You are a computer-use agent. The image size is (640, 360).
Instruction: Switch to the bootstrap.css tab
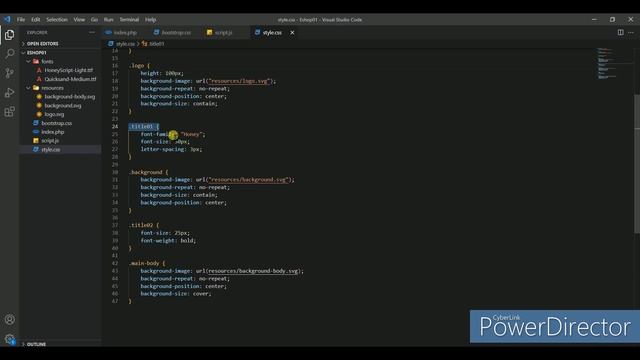click(176, 32)
